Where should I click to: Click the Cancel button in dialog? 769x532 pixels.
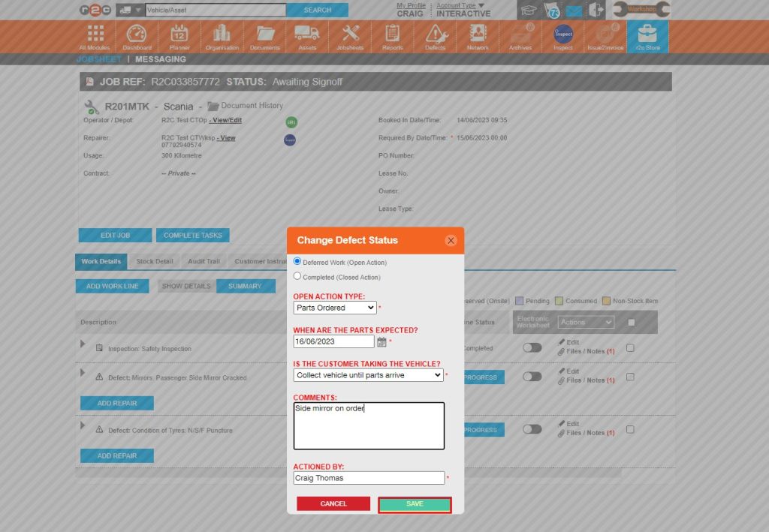coord(333,504)
